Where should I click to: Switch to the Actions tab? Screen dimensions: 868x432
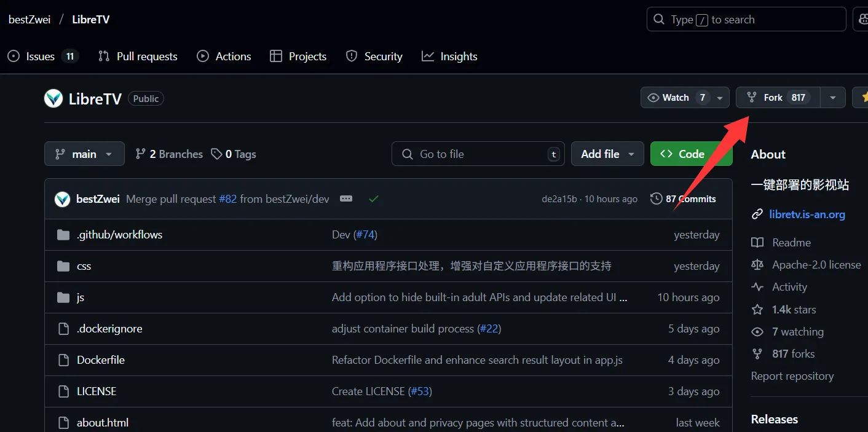click(224, 57)
